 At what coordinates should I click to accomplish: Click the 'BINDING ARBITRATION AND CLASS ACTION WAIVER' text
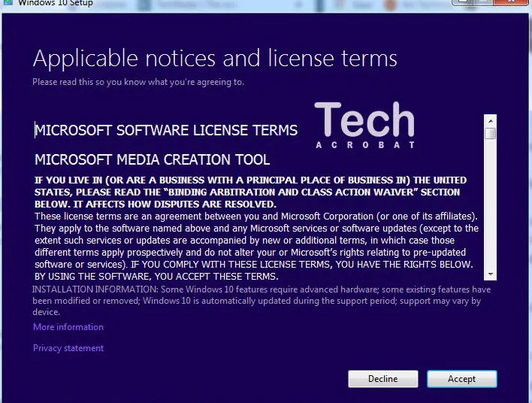tap(291, 192)
